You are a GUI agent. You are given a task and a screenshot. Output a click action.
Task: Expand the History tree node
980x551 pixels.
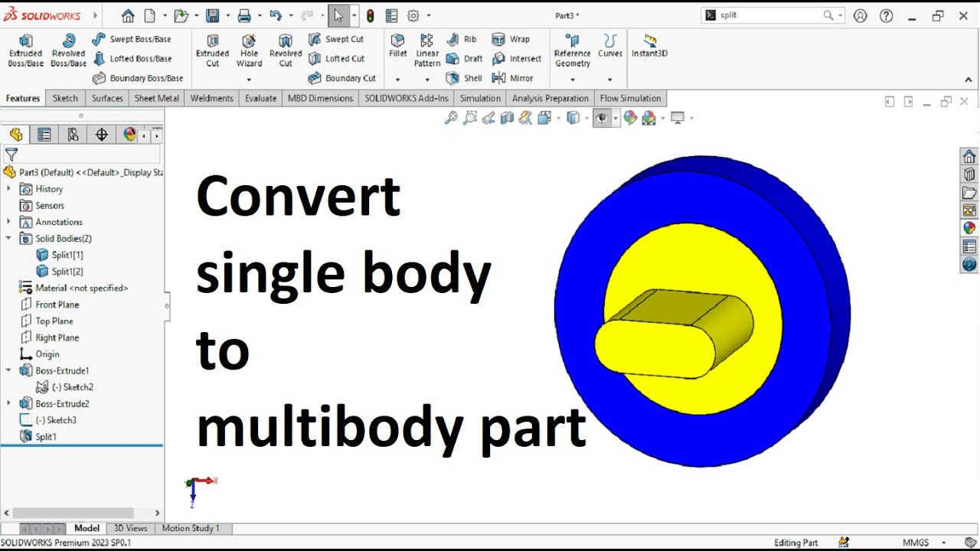8,188
